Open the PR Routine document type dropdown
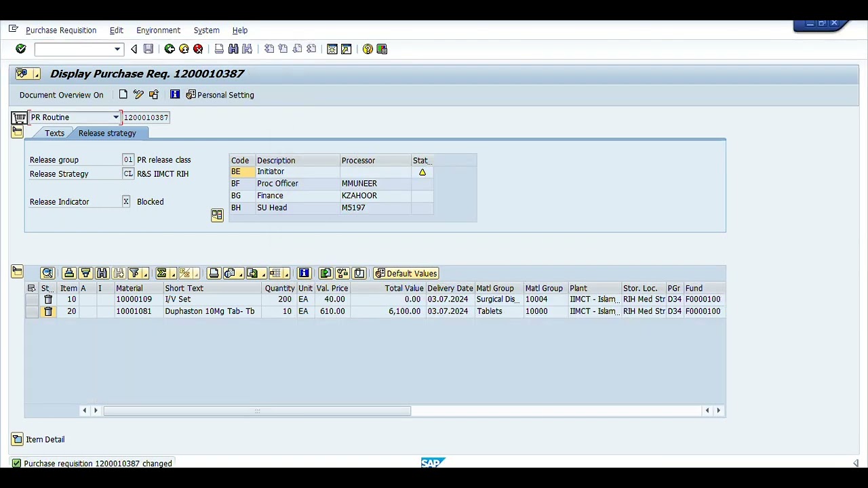 coord(116,118)
